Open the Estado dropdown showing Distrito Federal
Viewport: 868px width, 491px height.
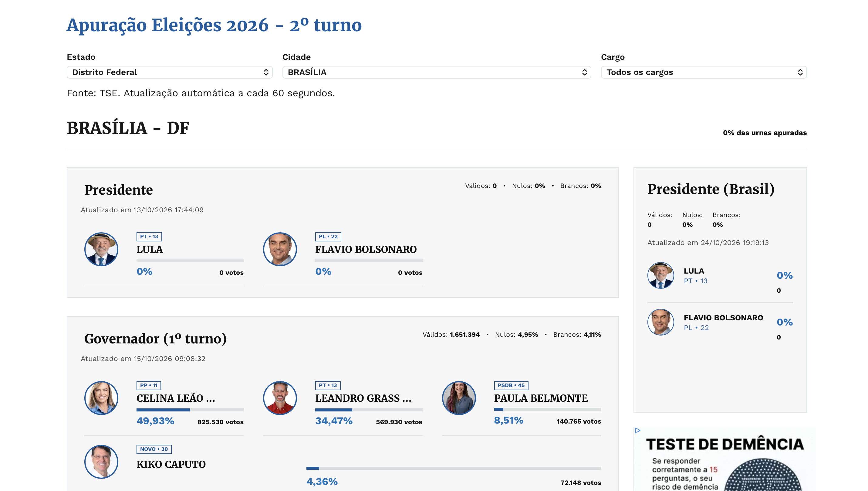tap(170, 72)
